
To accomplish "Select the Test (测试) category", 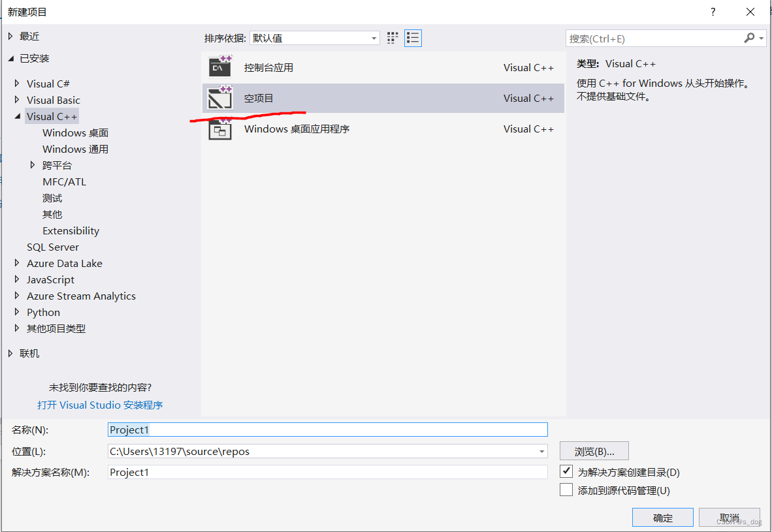I will (x=52, y=198).
